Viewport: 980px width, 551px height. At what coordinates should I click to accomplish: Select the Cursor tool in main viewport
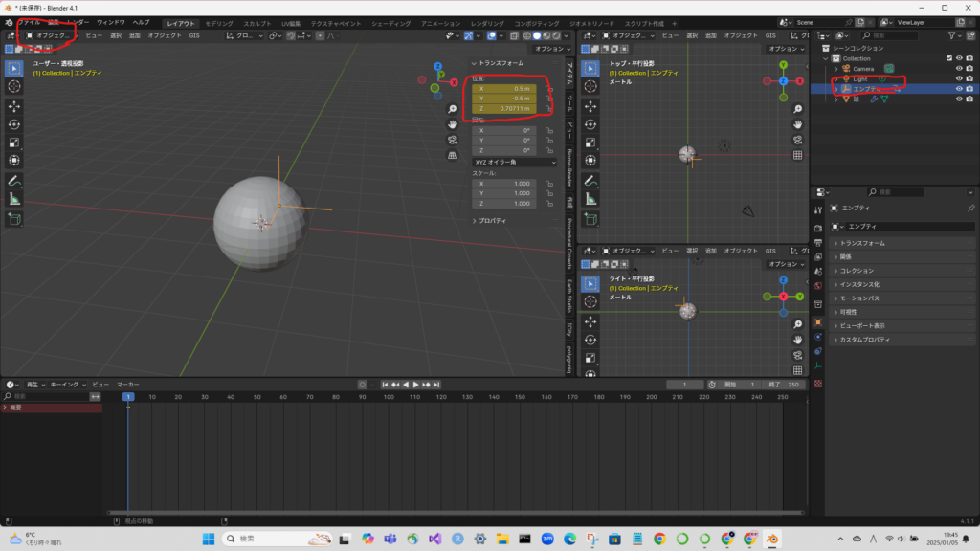pyautogui.click(x=14, y=86)
